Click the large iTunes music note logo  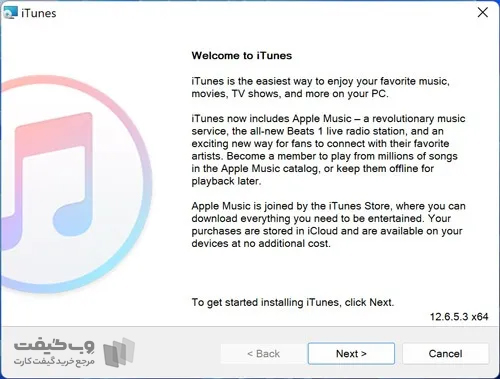coord(76,184)
